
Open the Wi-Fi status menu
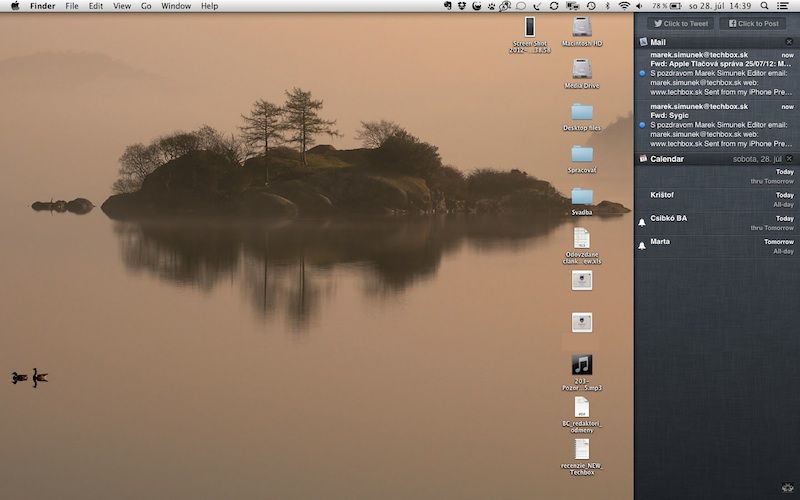624,6
